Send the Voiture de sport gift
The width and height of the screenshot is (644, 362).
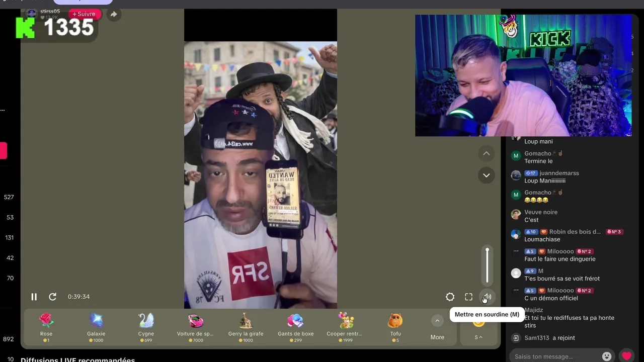click(x=196, y=327)
